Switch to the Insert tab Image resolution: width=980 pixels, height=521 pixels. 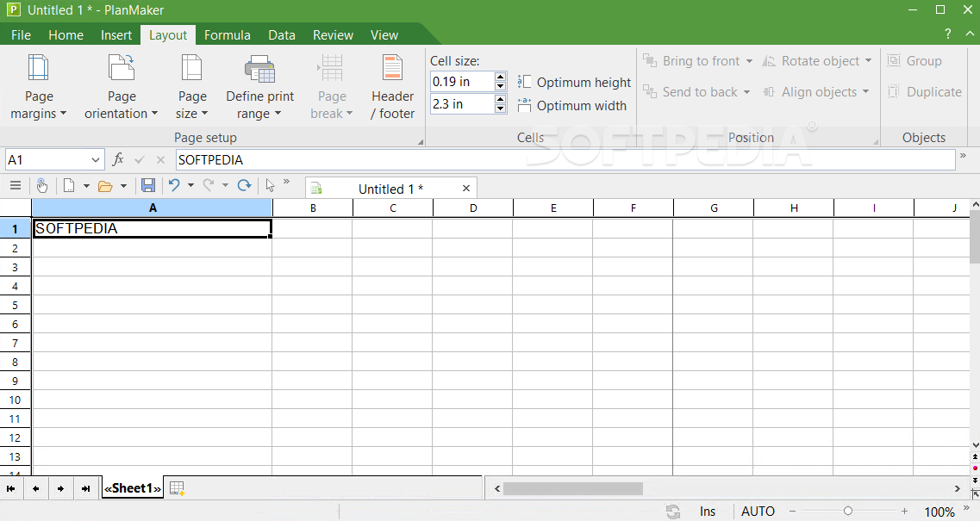[x=116, y=35]
